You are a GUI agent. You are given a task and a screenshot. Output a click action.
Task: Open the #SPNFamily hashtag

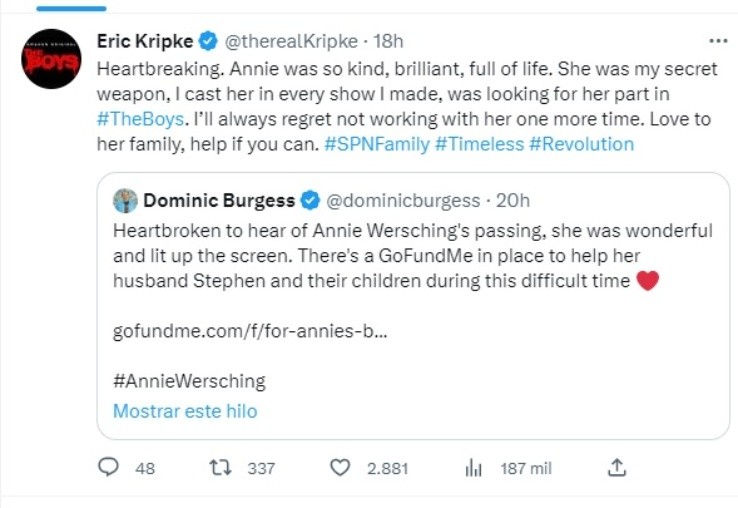pos(376,144)
